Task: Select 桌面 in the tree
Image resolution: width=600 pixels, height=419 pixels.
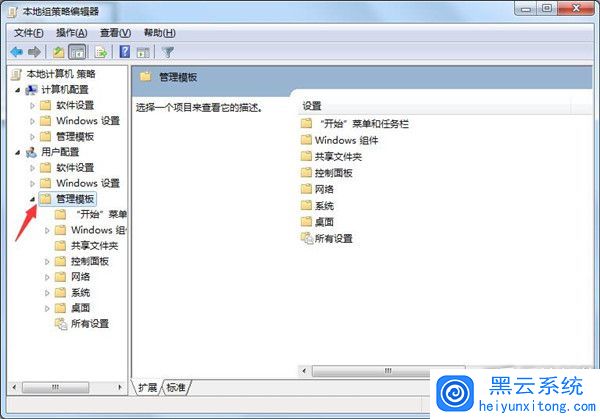Action: 80,308
